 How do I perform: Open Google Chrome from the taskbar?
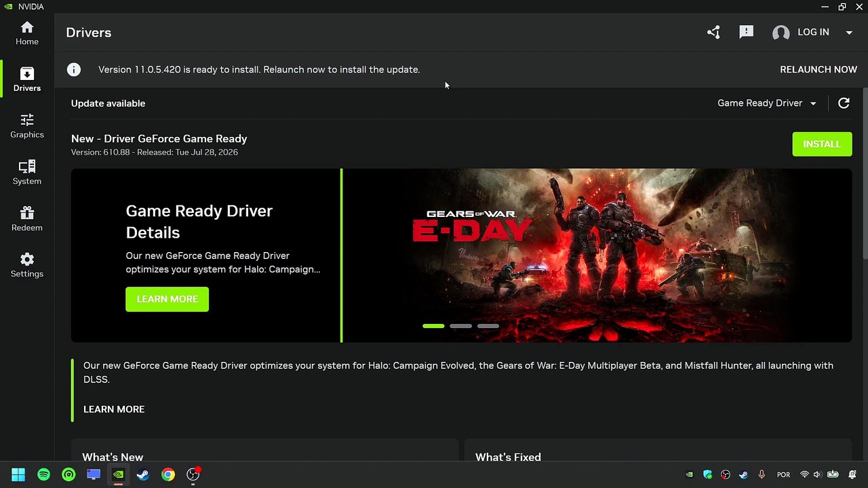(167, 474)
